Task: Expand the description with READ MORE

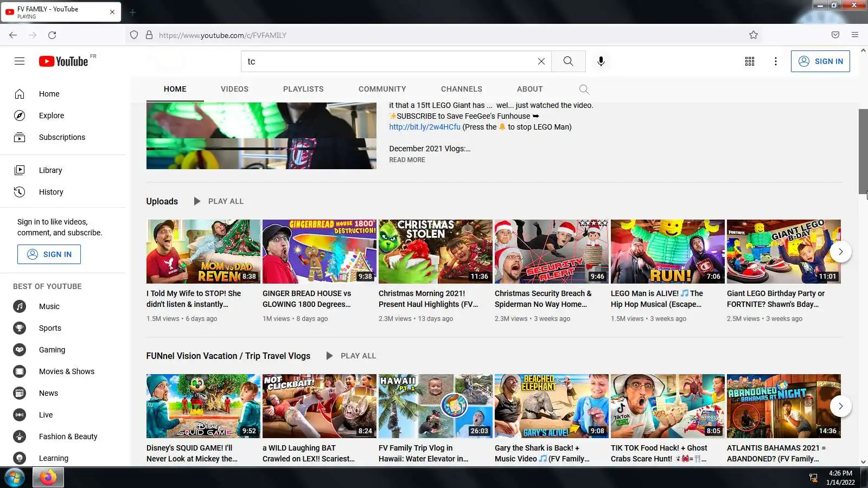Action: pos(407,160)
